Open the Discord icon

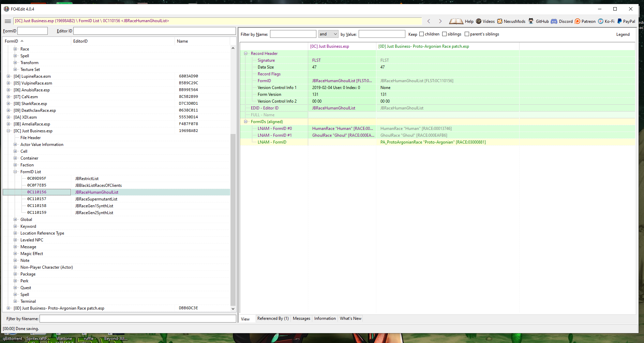(554, 21)
